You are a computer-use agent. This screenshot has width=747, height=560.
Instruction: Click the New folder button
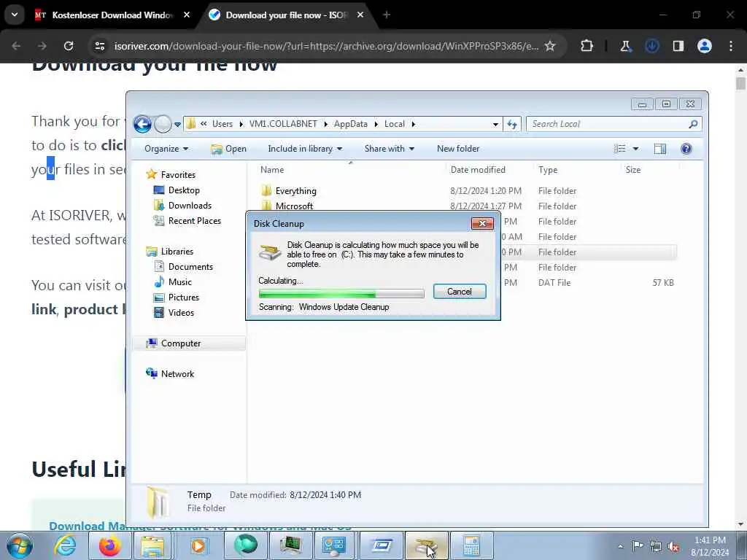458,149
